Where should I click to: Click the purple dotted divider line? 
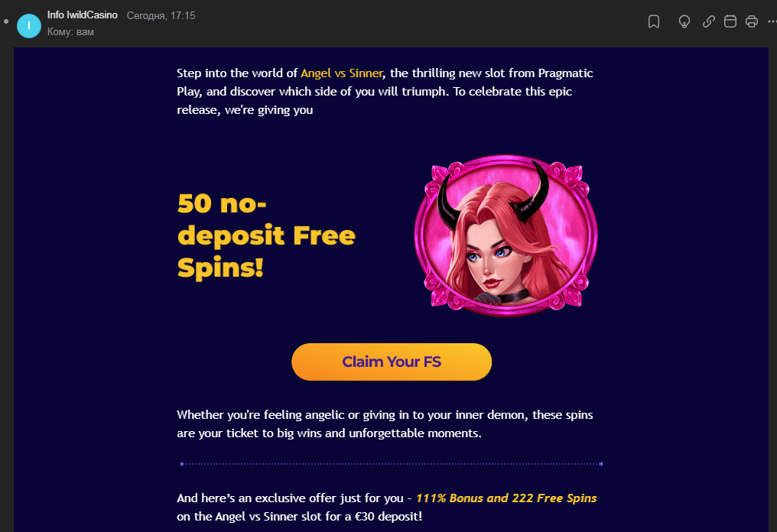click(x=392, y=464)
